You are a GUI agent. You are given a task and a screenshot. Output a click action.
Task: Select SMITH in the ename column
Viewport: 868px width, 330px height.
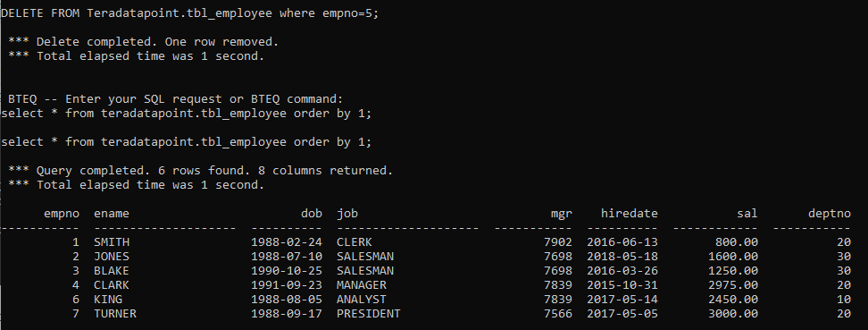(x=112, y=242)
